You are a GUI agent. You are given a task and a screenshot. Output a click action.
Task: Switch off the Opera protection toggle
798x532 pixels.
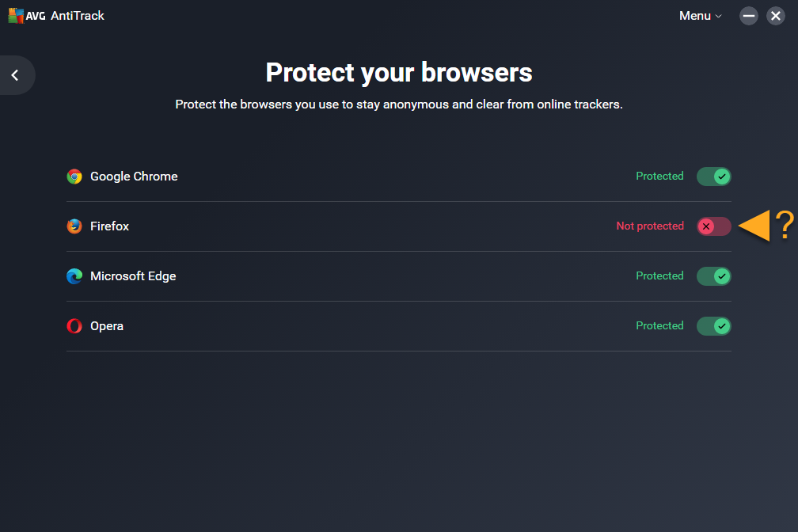coord(713,326)
